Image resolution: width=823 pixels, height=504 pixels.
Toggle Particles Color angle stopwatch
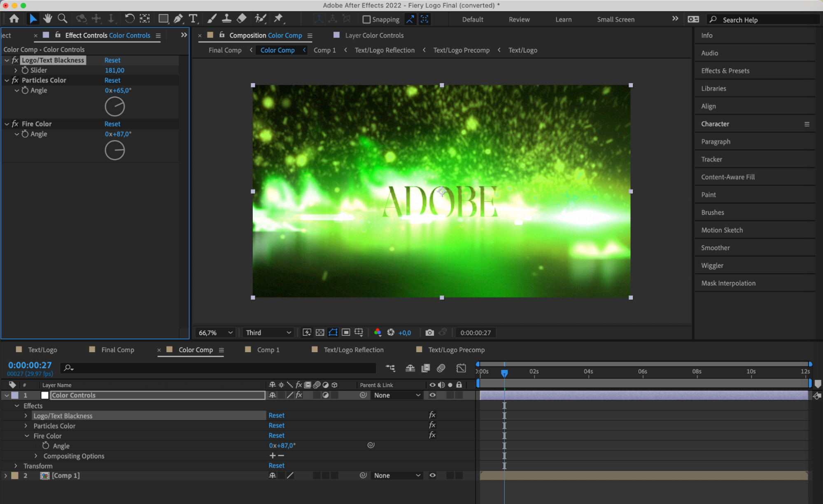pyautogui.click(x=25, y=90)
